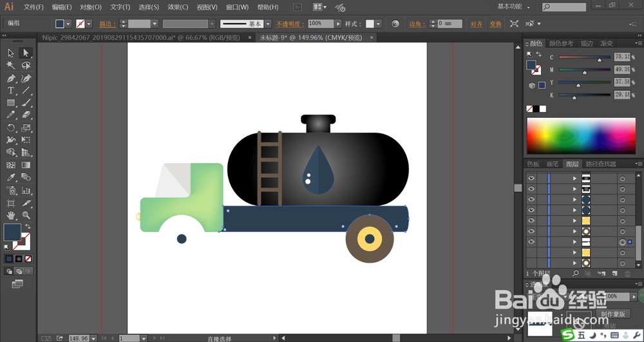The image size is (644, 342).
Task: Select the Scale tool
Action: pos(26,128)
